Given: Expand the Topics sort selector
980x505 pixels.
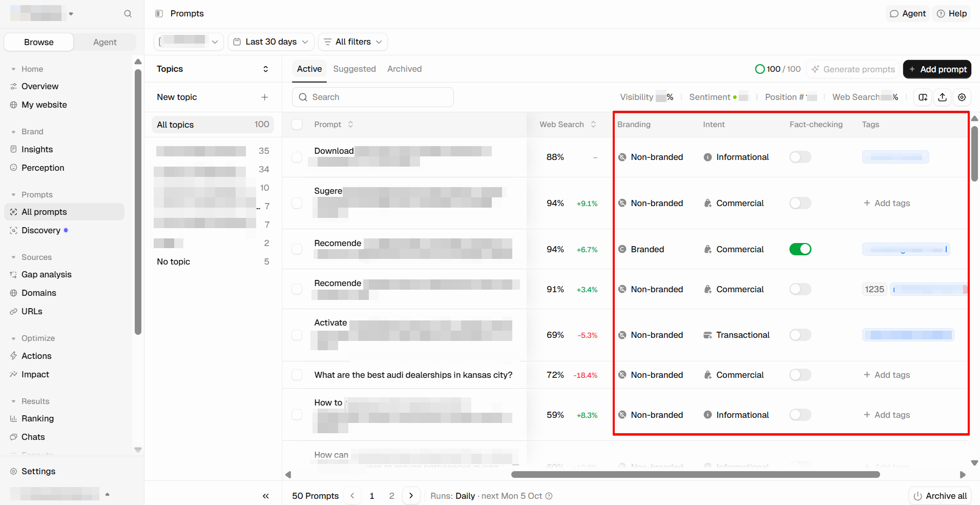Looking at the screenshot, I should point(265,69).
